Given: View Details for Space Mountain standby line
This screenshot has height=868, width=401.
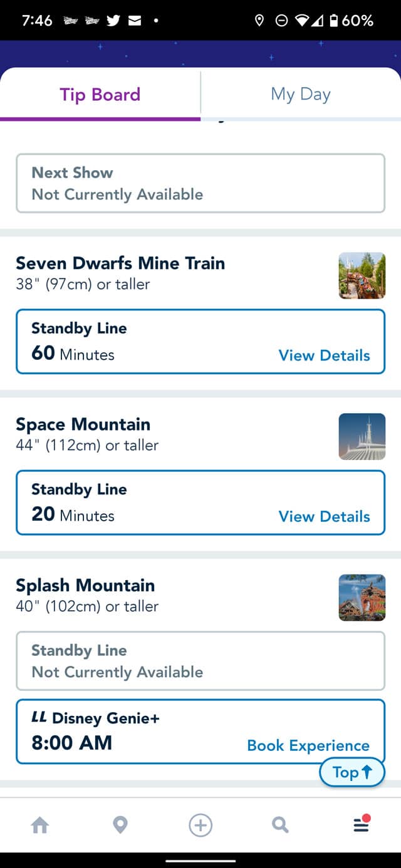Looking at the screenshot, I should [324, 516].
